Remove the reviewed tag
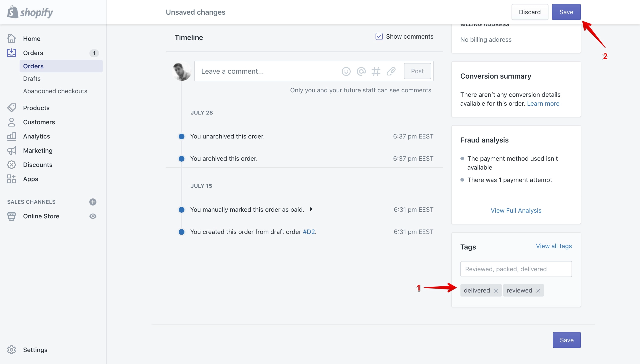Screen dimensions: 640x364 (538, 291)
